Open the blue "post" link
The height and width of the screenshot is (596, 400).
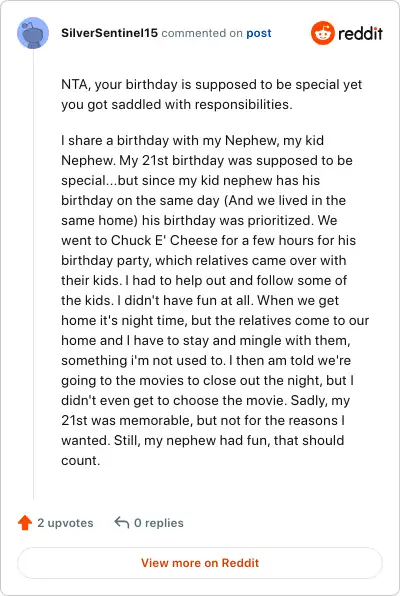259,33
